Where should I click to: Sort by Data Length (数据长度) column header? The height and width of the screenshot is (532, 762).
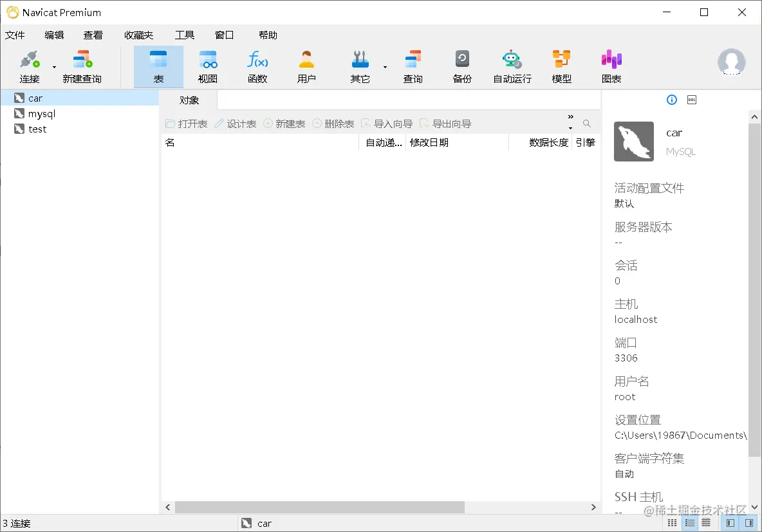coord(541,142)
